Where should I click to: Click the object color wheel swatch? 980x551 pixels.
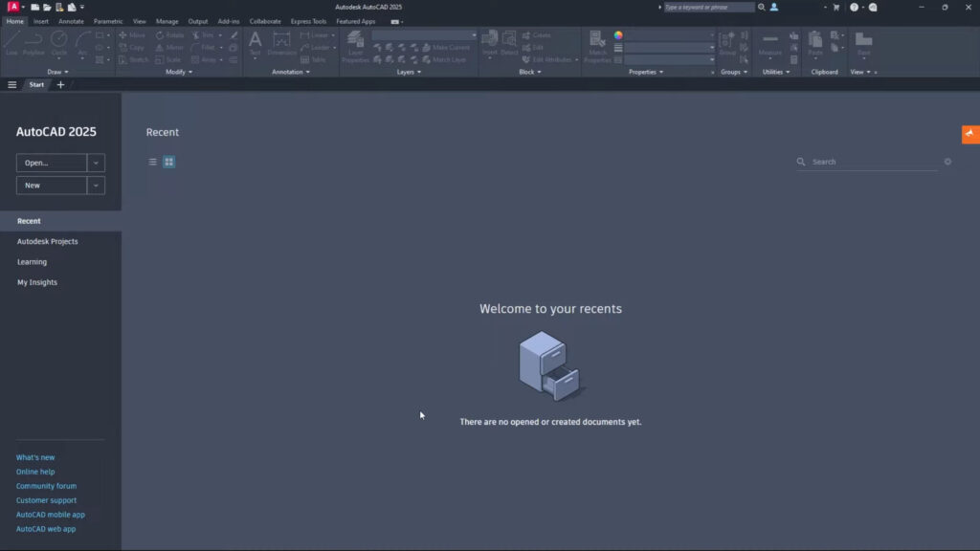pyautogui.click(x=618, y=35)
